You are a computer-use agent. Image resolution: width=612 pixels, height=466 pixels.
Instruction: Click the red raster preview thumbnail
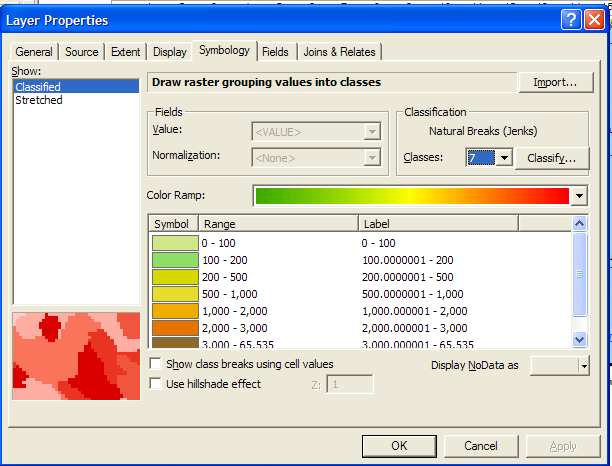point(76,356)
